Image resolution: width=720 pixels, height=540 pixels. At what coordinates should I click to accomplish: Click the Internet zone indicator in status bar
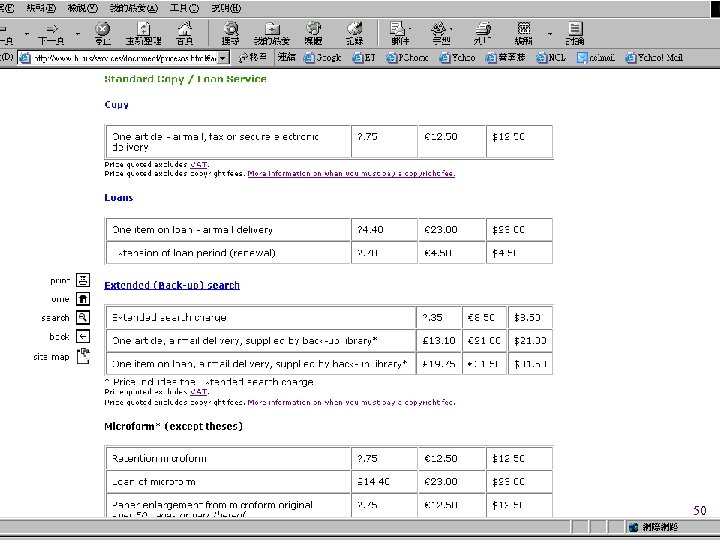pos(653,527)
